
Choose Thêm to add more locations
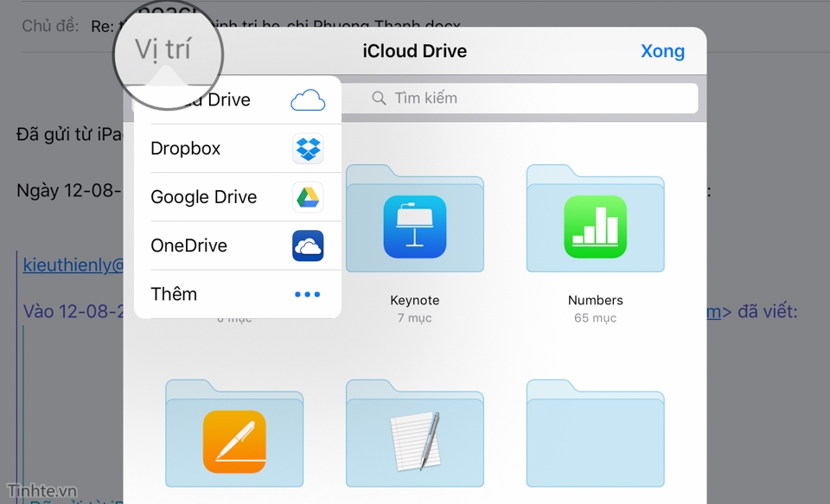point(238,294)
